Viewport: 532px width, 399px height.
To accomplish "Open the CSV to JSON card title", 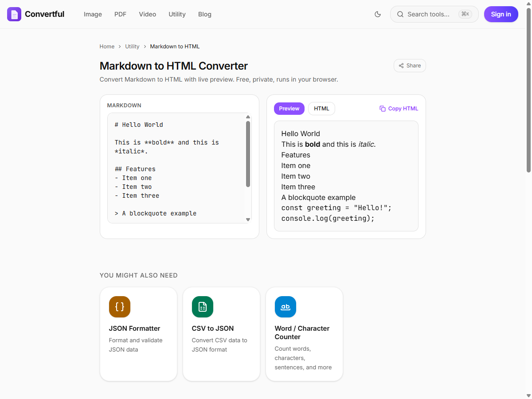I will pyautogui.click(x=213, y=329).
